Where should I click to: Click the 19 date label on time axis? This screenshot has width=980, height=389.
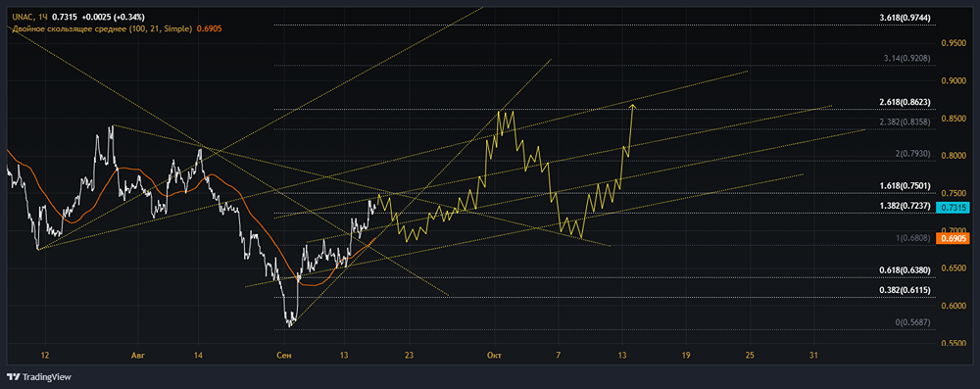click(686, 355)
